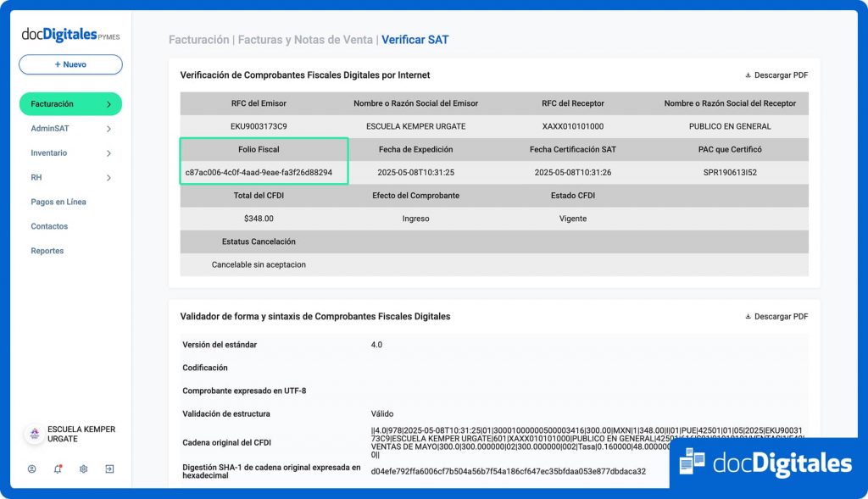Open the Facturación sidebar item

pyautogui.click(x=71, y=104)
